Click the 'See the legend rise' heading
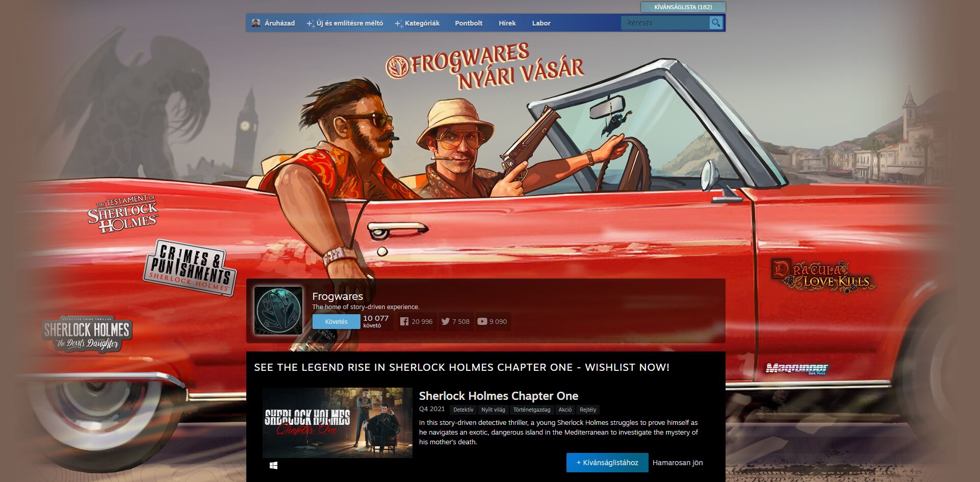The image size is (980, 482). pos(462,367)
